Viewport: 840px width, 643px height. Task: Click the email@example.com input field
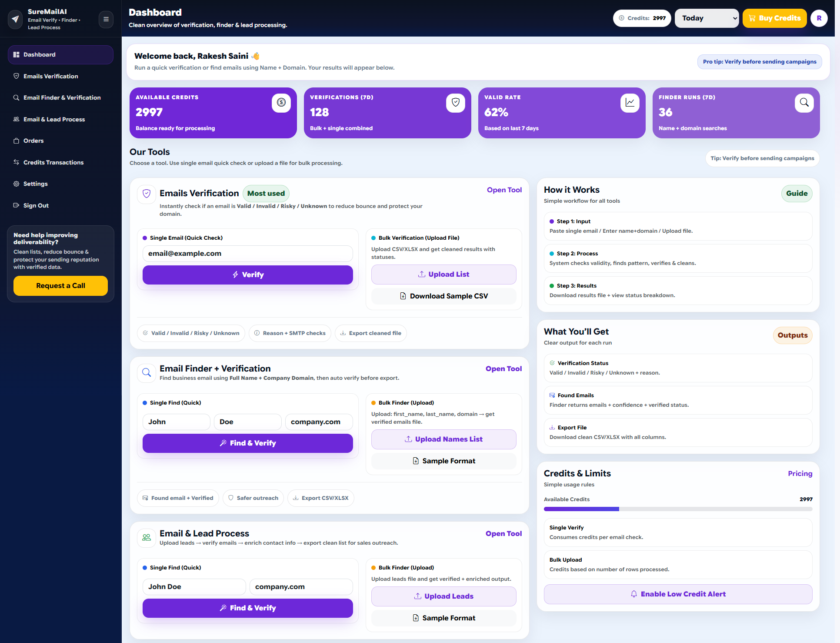point(247,254)
